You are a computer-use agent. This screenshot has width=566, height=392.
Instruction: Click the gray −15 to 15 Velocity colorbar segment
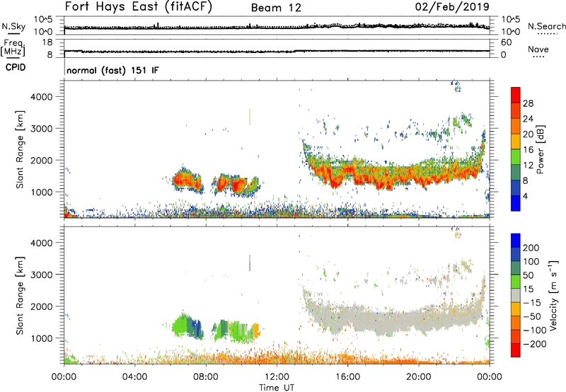(516, 295)
